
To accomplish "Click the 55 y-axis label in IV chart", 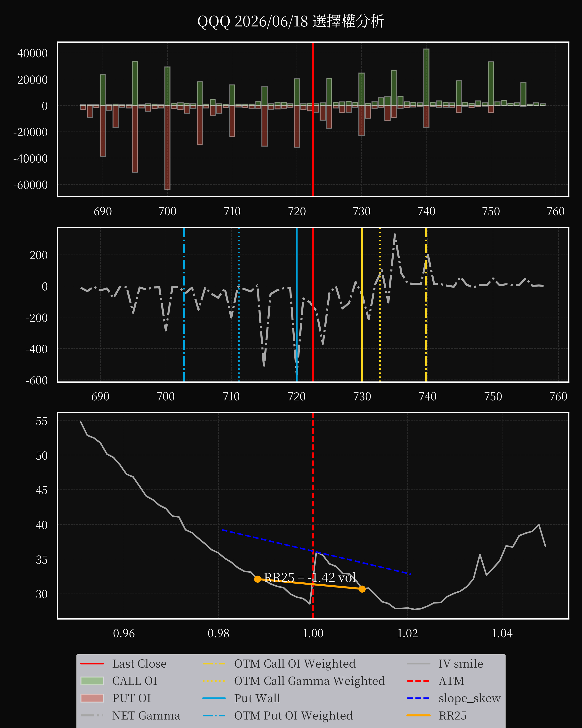I will coord(41,421).
